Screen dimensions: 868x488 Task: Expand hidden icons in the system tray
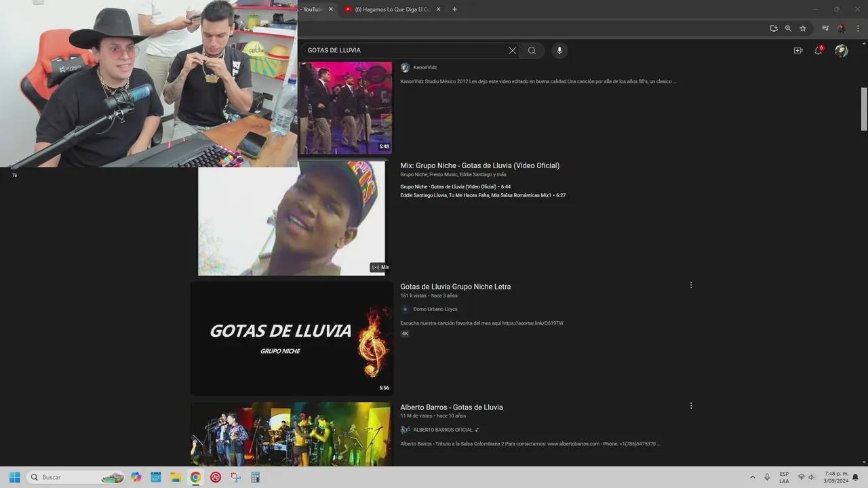pos(753,477)
